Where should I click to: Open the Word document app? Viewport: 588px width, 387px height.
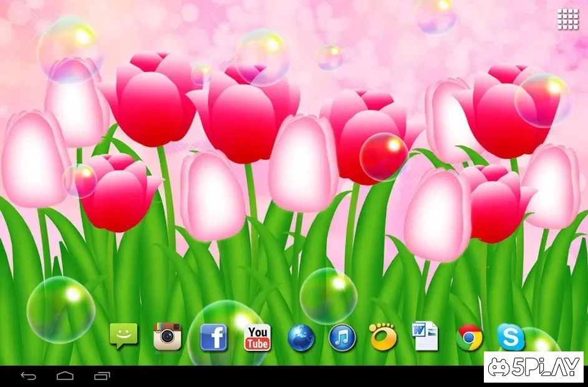coord(425,336)
